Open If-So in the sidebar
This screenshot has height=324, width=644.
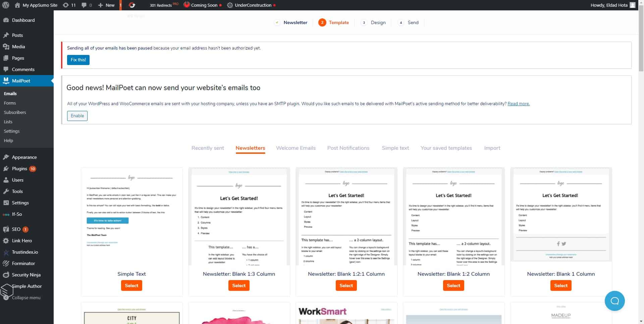(x=27, y=214)
